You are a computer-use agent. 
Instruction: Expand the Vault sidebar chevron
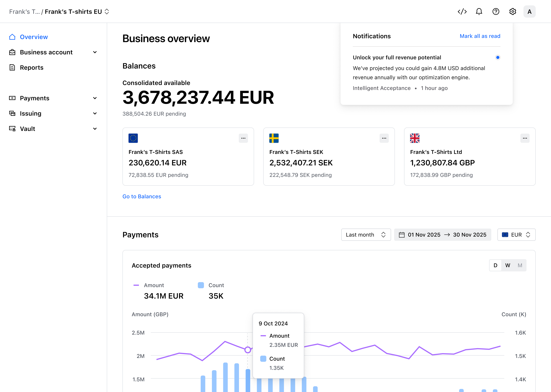pyautogui.click(x=95, y=129)
